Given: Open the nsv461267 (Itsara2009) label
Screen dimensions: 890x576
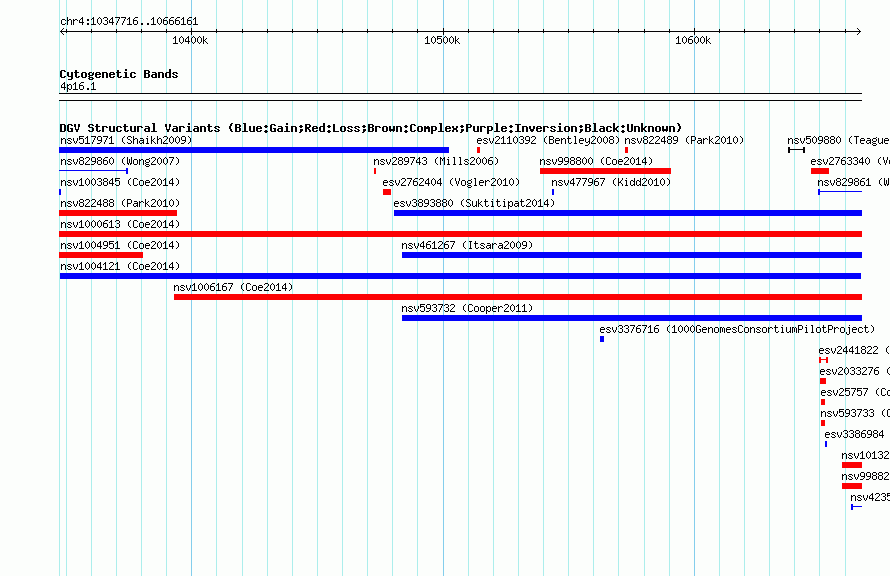Looking at the screenshot, I should (x=467, y=245).
